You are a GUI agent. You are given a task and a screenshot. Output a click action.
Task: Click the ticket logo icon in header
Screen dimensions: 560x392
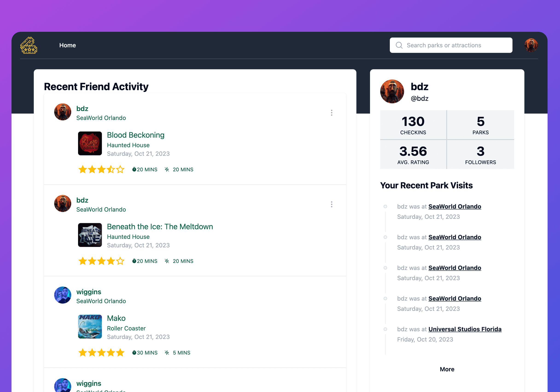pyautogui.click(x=29, y=45)
